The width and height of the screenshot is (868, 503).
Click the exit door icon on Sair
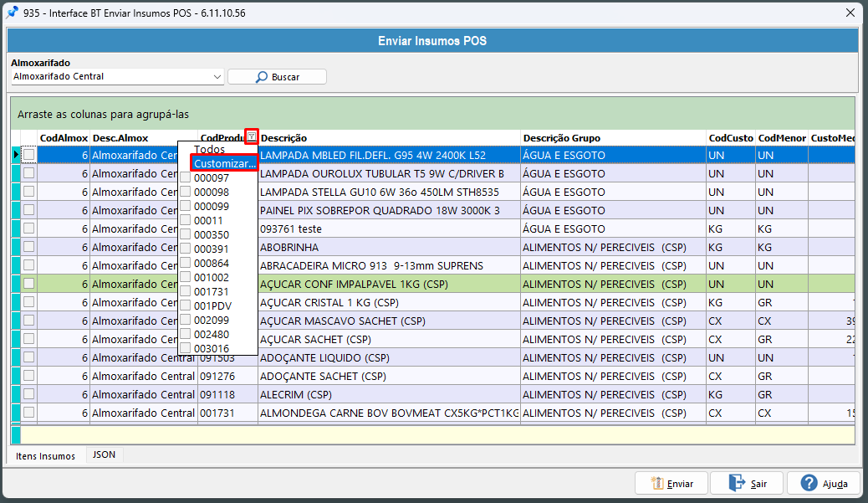pyautogui.click(x=737, y=483)
